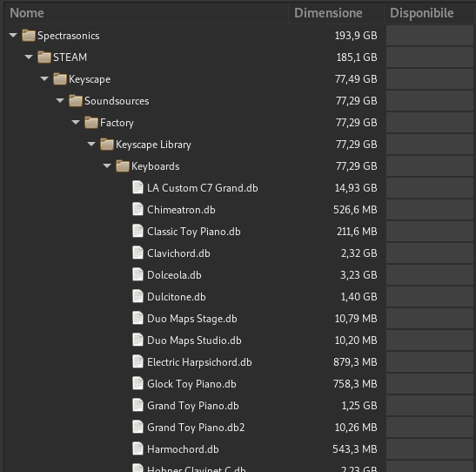Viewport: 476px width, 472px height.
Task: Click the Grand Toy Piano.db file icon
Action: (137, 405)
